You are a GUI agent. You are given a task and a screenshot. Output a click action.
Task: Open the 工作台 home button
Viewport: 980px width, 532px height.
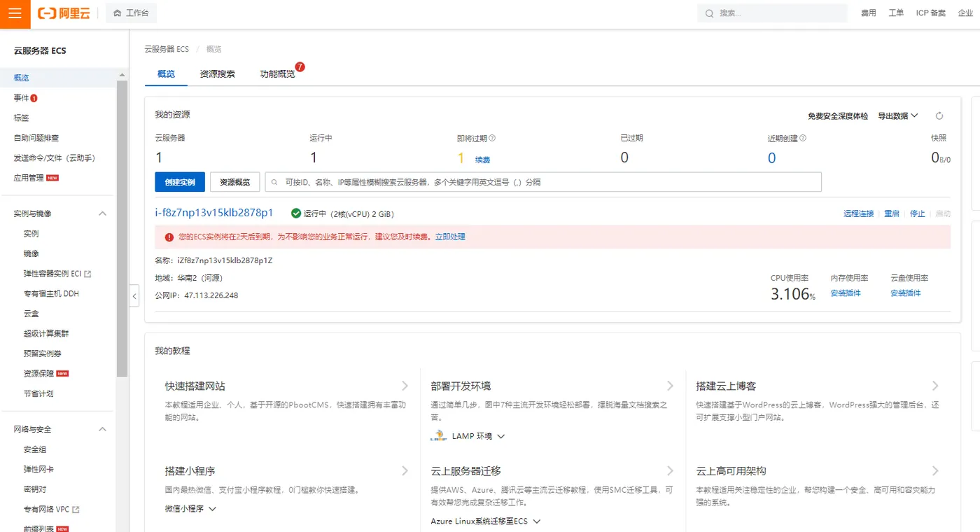131,13
